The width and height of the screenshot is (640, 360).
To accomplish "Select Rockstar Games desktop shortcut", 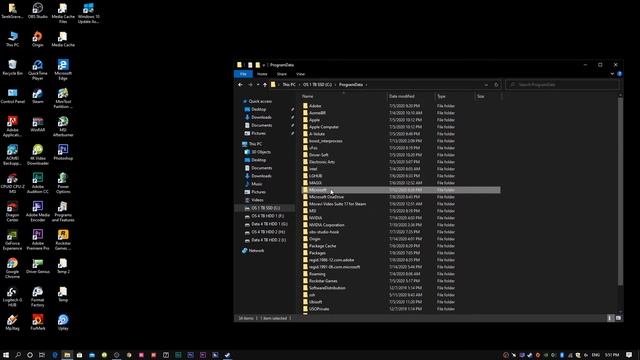I will pos(63,240).
